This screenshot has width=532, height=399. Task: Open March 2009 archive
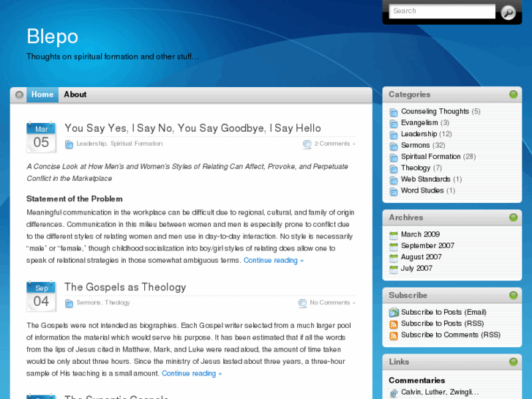(420, 234)
